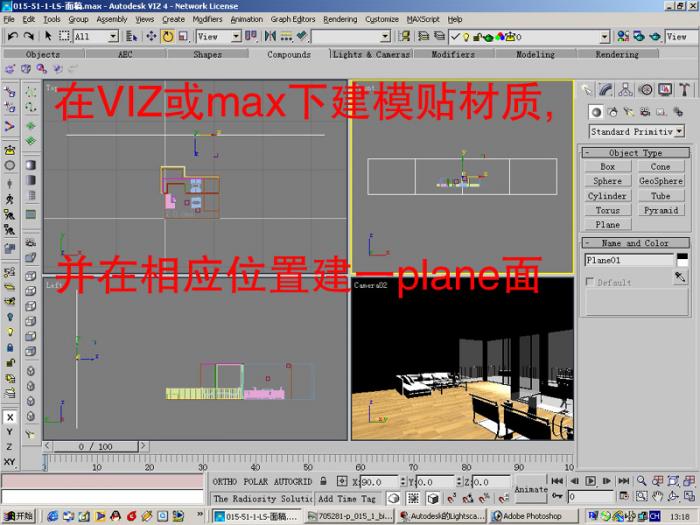Open the Standard Primitives category dropdown
Image resolution: width=700 pixels, height=525 pixels.
[636, 132]
